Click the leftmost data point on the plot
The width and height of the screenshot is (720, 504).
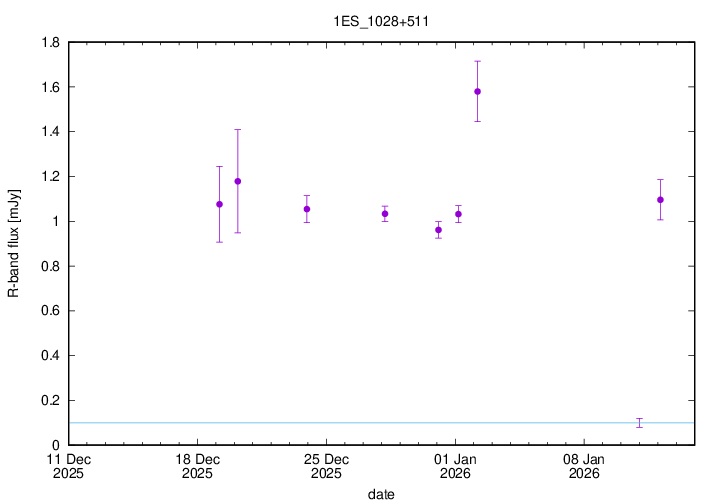pos(219,204)
